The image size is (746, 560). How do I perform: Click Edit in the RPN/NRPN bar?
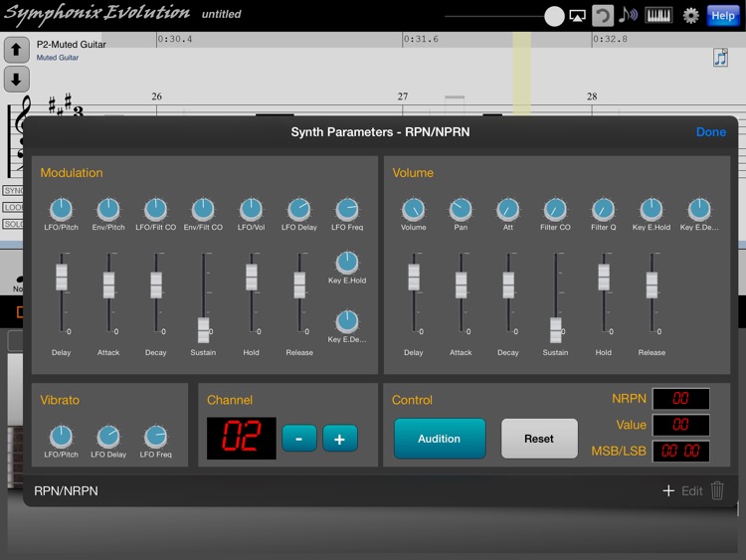click(691, 491)
